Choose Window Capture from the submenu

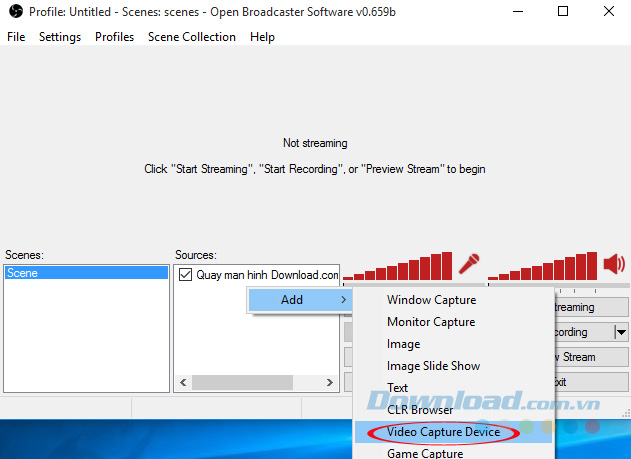453,300
